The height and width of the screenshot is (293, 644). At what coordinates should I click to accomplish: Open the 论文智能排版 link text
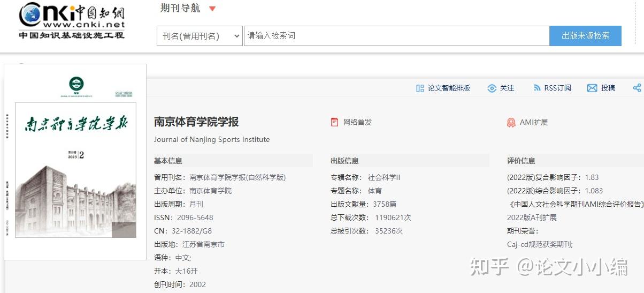pos(449,88)
